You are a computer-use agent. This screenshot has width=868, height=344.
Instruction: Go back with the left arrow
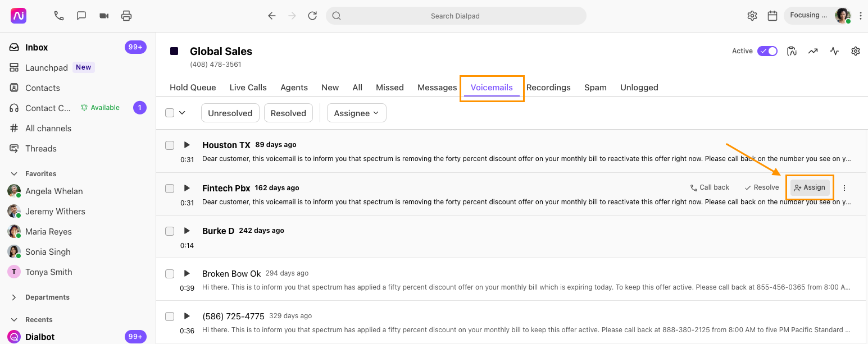(272, 16)
